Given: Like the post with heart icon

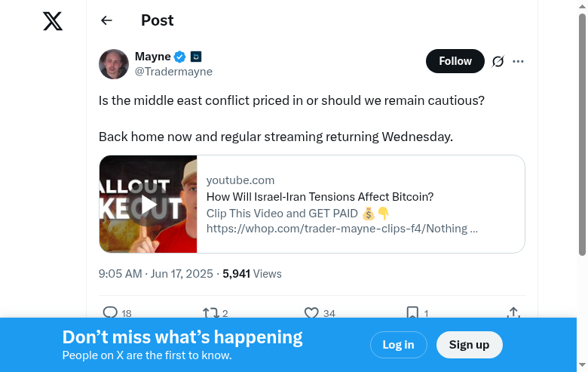Looking at the screenshot, I should point(311,312).
